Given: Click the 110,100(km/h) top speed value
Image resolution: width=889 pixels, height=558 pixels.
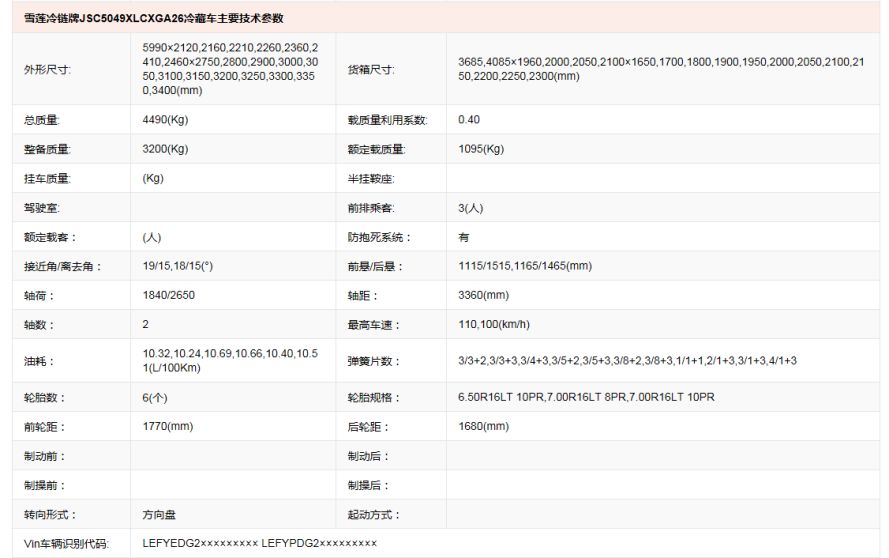Looking at the screenshot, I should pyautogui.click(x=493, y=325).
